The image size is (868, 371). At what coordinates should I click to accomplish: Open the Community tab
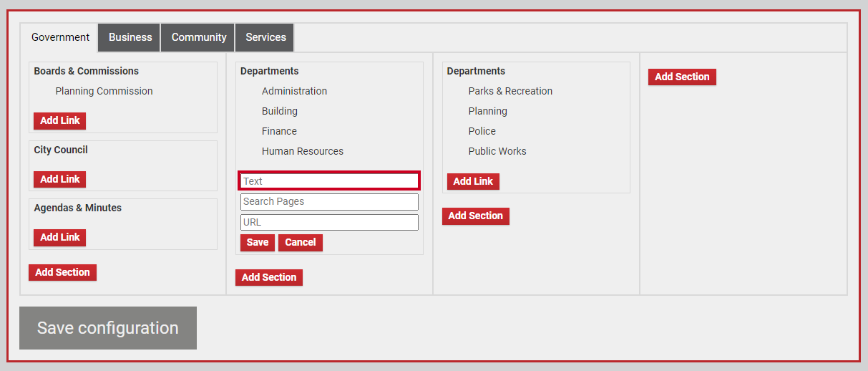point(199,37)
